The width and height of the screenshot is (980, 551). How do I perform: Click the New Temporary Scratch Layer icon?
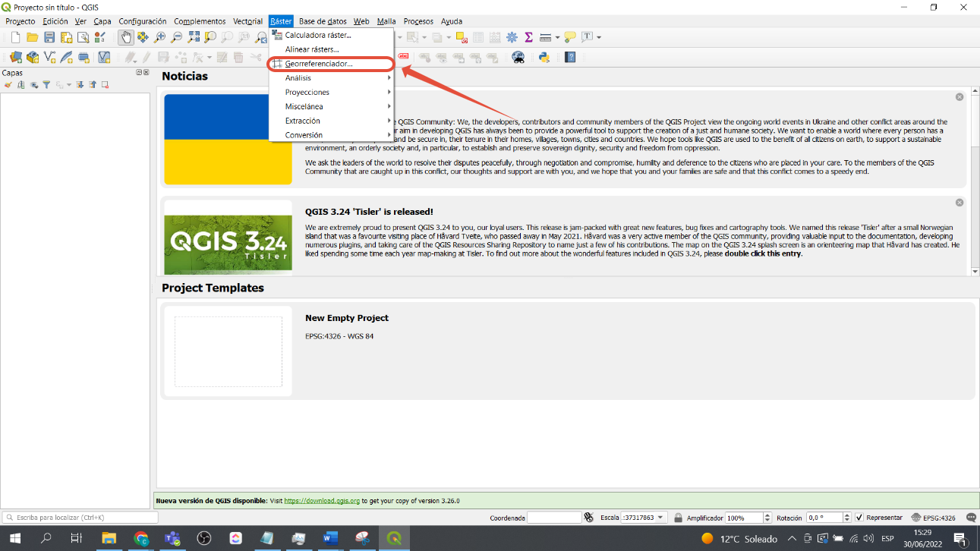[84, 57]
